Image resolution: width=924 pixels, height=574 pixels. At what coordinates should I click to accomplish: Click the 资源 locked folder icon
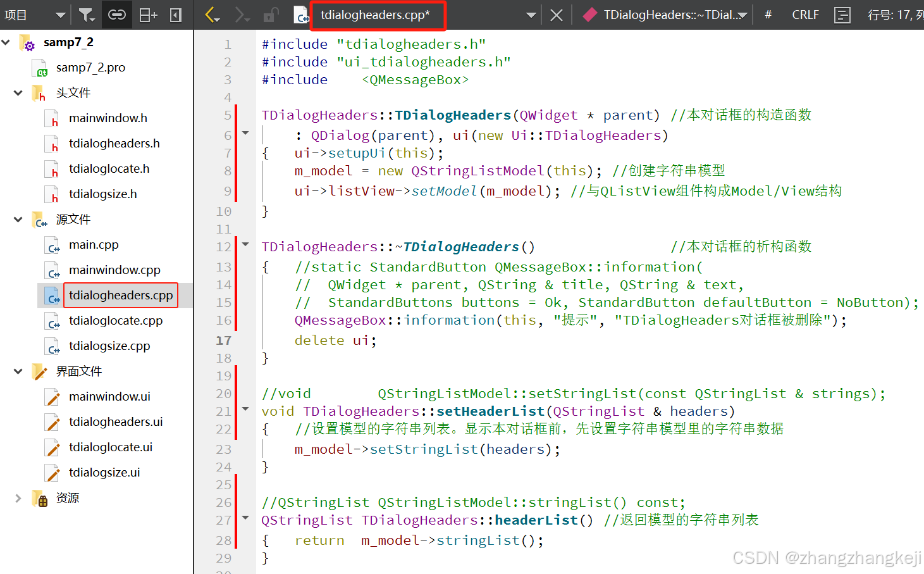[x=40, y=499]
